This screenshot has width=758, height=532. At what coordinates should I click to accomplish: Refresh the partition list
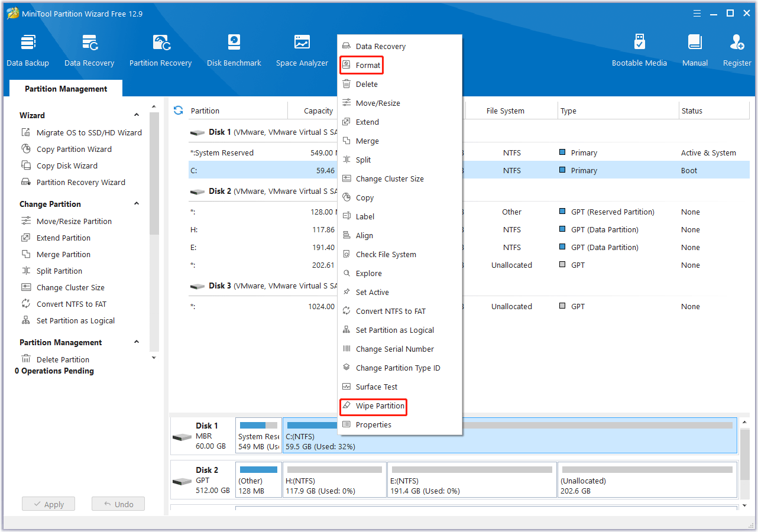[x=178, y=111]
